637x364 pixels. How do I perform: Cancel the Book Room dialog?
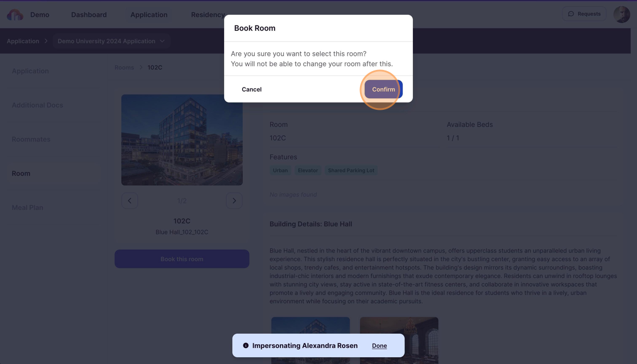tap(251, 89)
